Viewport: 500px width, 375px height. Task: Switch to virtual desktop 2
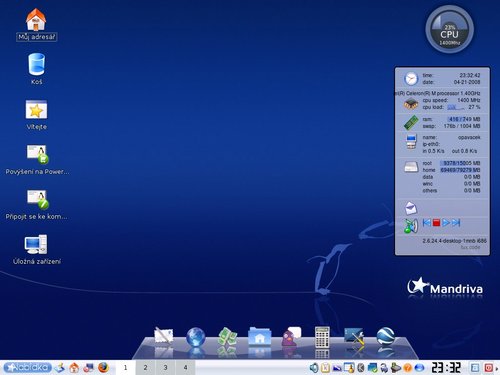(x=145, y=368)
